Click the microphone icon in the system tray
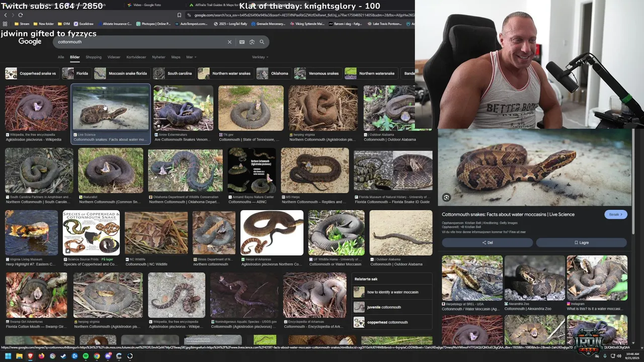644x362 pixels. pos(604,356)
